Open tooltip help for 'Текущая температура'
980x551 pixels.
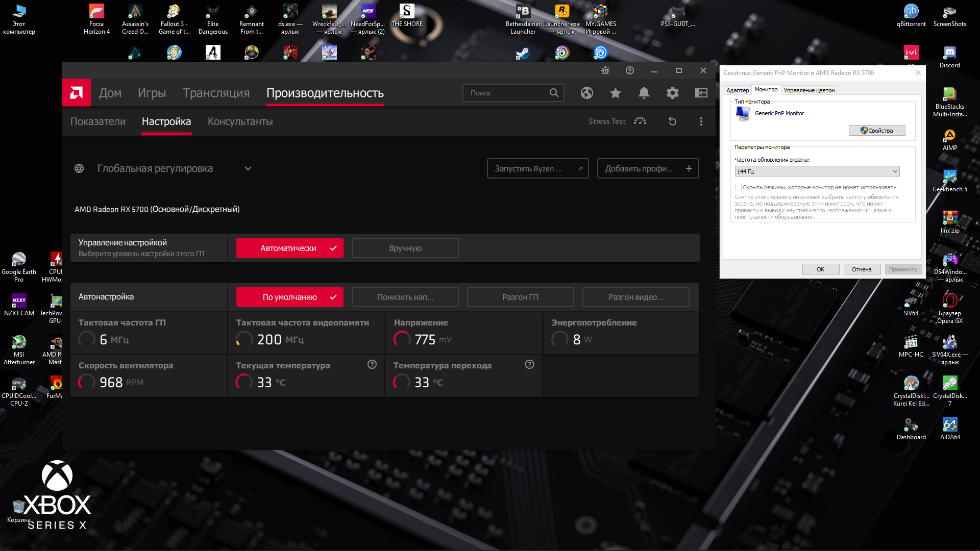[x=372, y=365]
